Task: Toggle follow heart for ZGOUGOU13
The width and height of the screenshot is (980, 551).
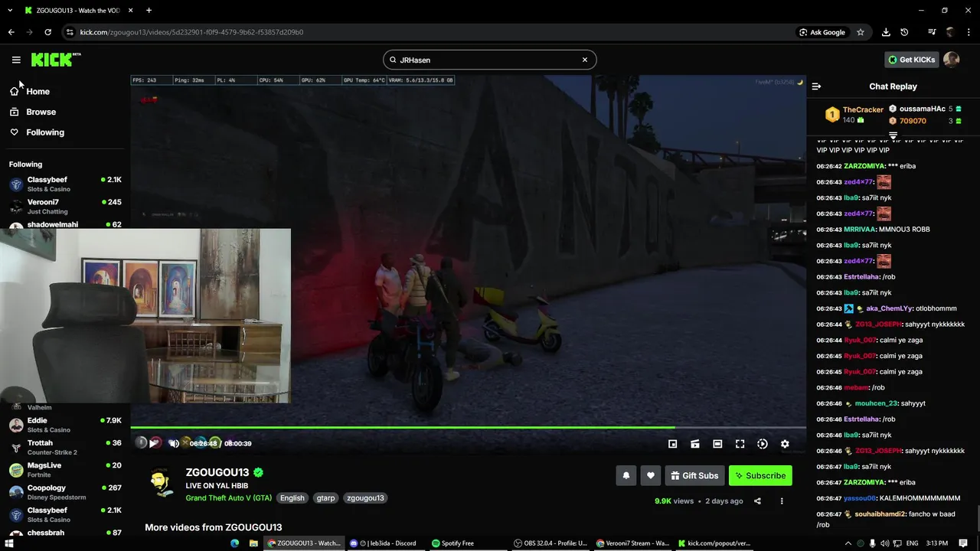Action: (x=651, y=475)
